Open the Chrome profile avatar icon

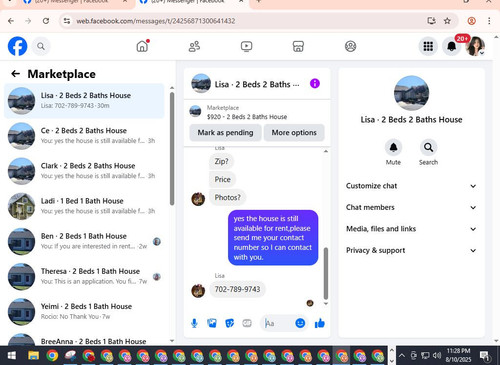[x=471, y=21]
